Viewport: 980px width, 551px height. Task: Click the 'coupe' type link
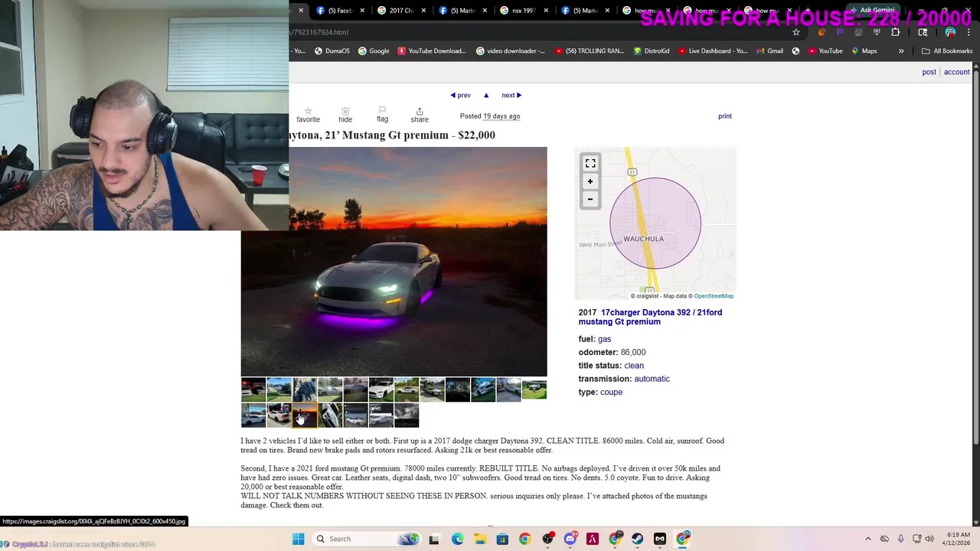tap(611, 392)
